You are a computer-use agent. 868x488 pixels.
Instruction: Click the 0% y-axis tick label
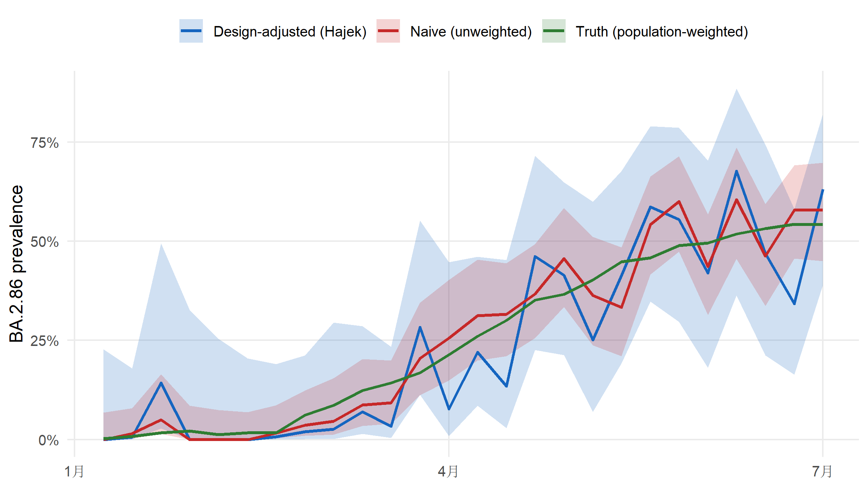point(48,440)
